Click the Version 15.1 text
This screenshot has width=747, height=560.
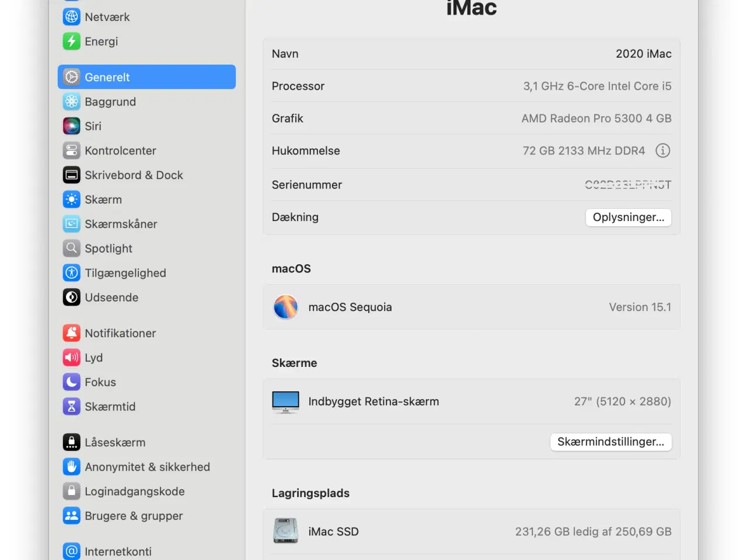pos(640,307)
